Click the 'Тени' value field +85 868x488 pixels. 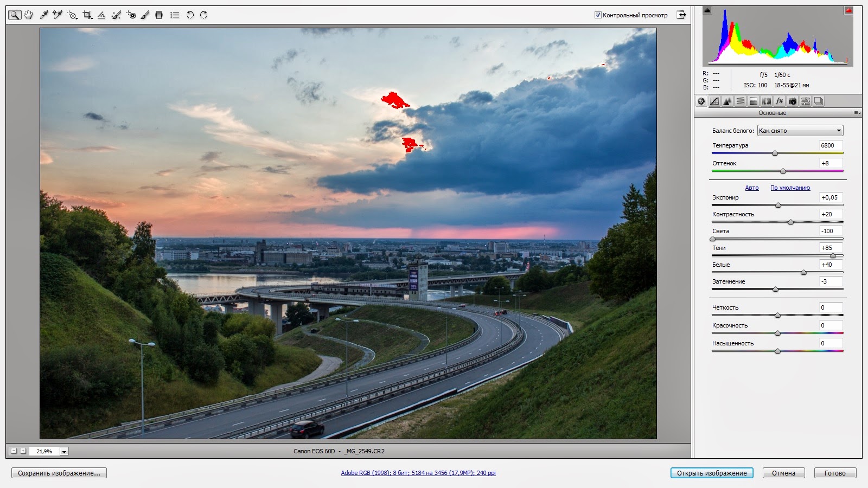[x=831, y=248]
